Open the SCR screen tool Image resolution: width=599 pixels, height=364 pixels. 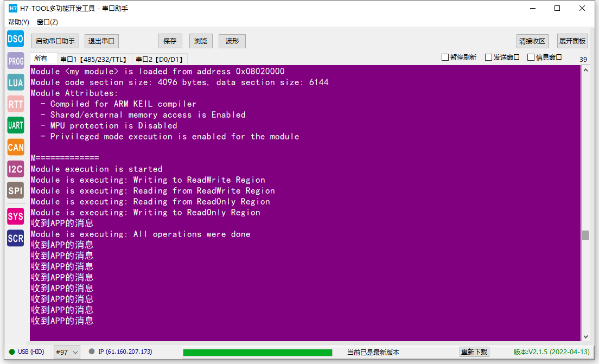[x=16, y=238]
